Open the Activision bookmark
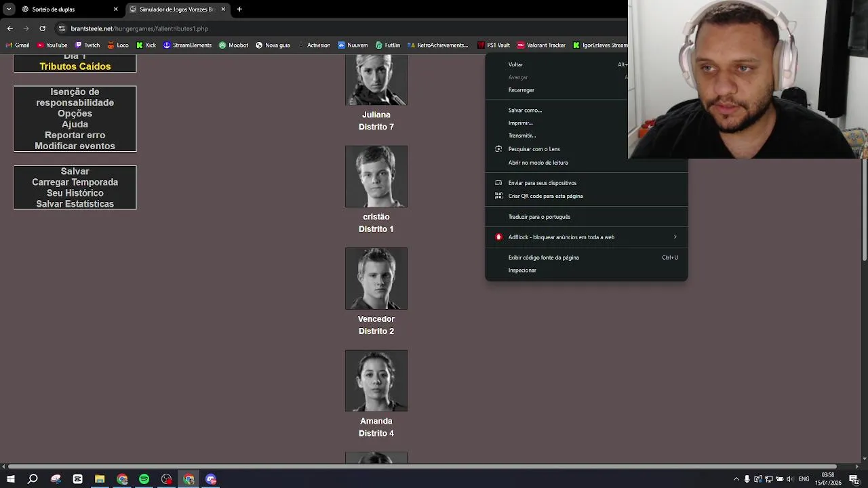 click(314, 45)
